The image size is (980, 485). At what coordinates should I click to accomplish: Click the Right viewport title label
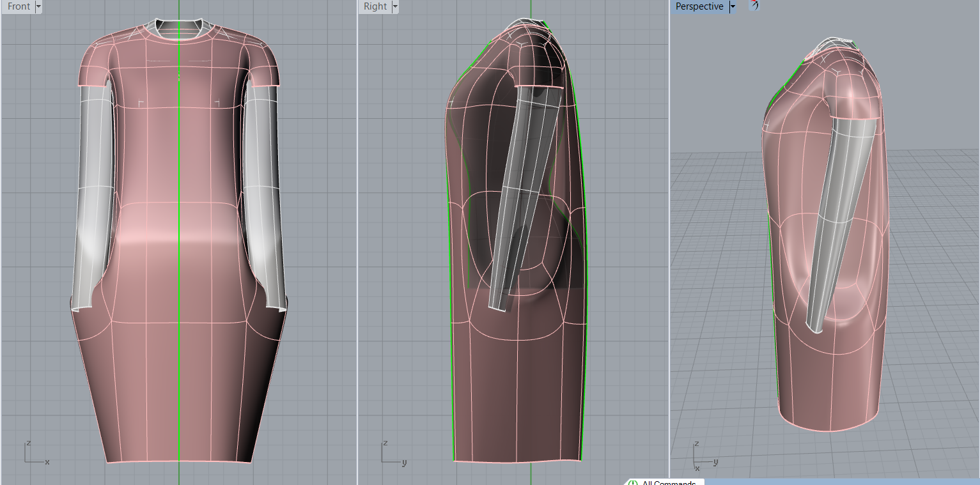coord(375,6)
